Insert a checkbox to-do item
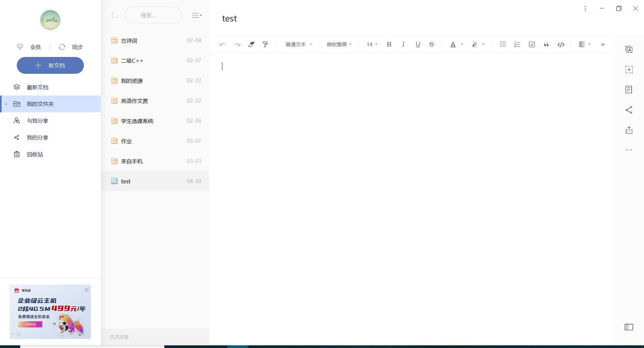This screenshot has width=644, height=348. point(532,44)
